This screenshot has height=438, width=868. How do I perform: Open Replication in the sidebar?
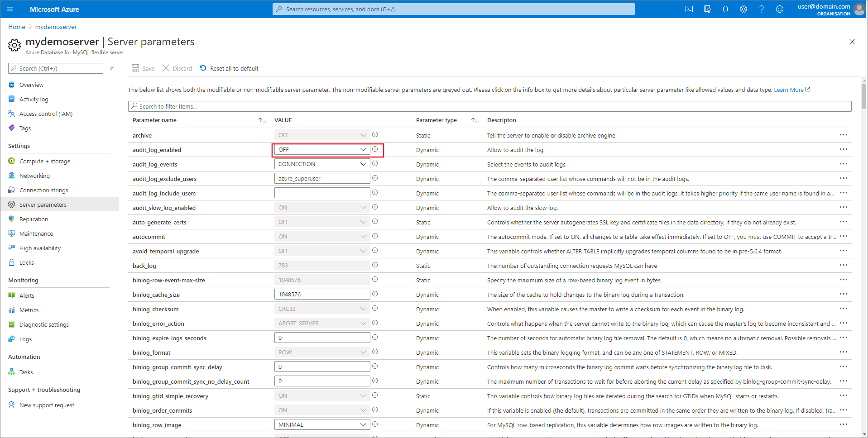[x=34, y=219]
